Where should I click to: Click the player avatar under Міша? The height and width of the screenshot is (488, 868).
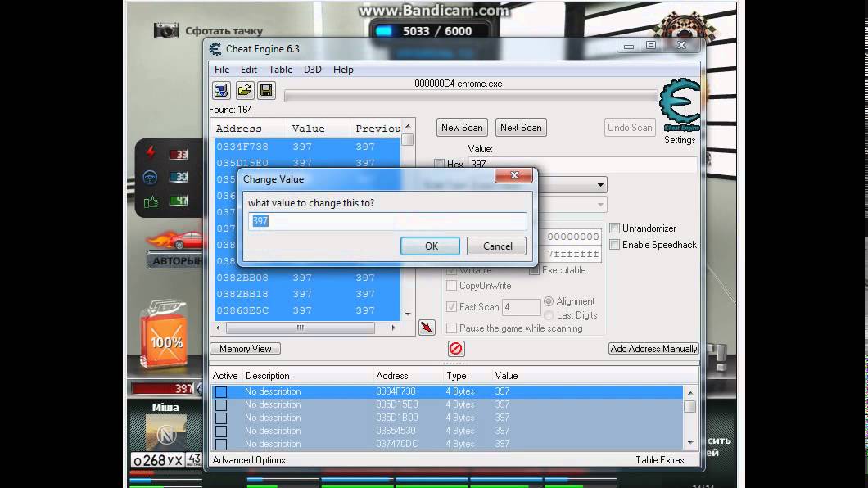(166, 432)
